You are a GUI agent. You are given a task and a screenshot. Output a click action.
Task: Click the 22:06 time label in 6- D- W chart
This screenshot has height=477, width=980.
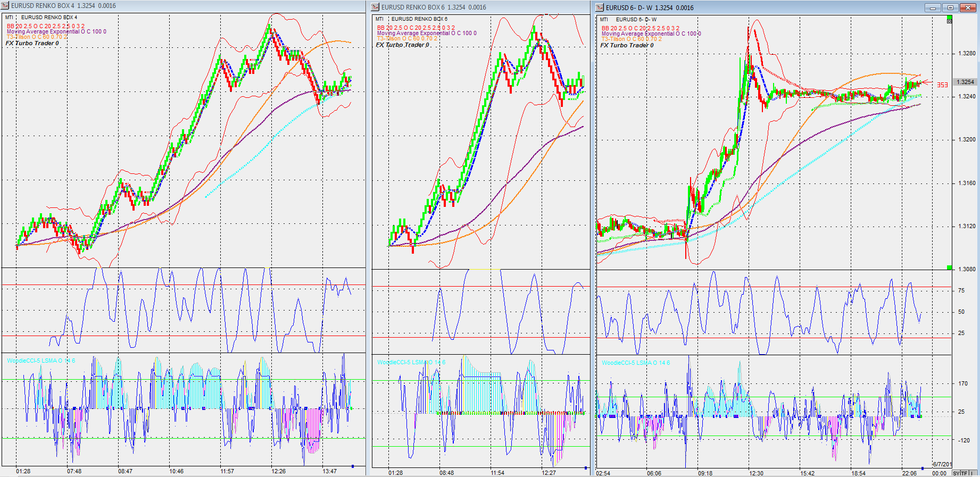[909, 473]
